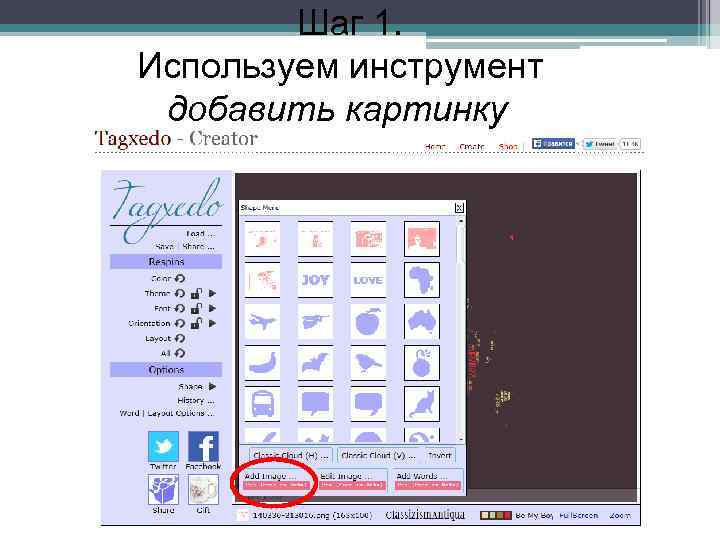Screen dimensions: 720x540
Task: Select the banana shape
Action: (262, 363)
